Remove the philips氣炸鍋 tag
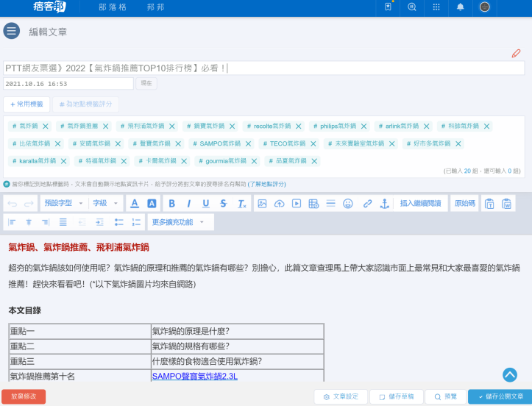532x406 pixels. pos(363,127)
